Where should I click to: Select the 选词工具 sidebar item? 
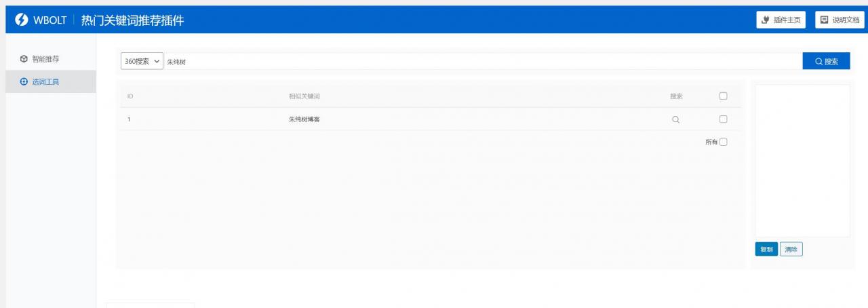(45, 82)
